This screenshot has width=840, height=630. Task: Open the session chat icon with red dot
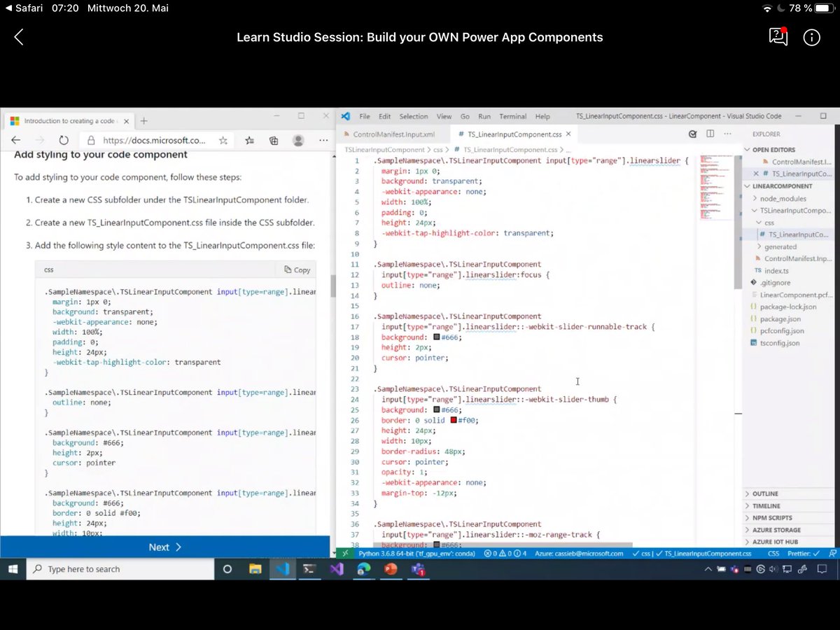[778, 36]
